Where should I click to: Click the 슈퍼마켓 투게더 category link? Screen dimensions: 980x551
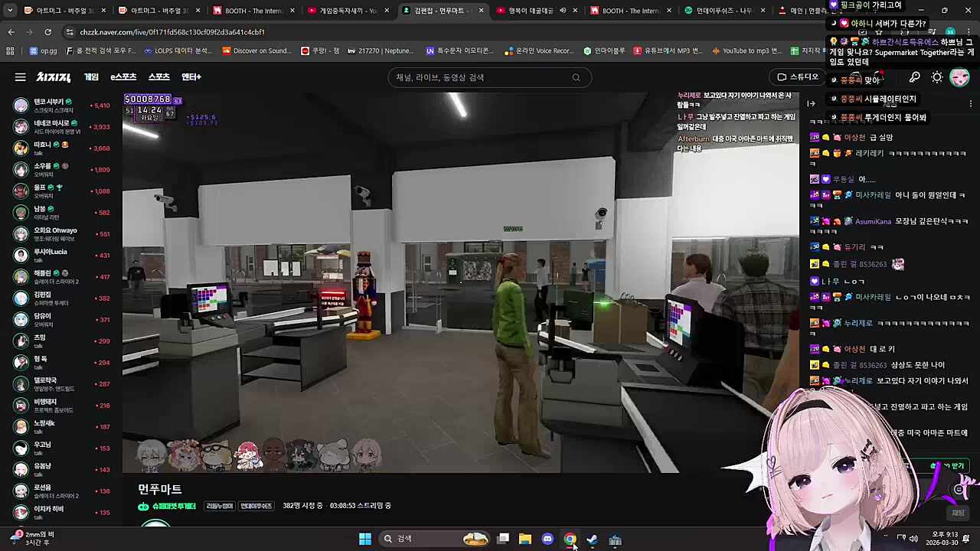(x=174, y=506)
